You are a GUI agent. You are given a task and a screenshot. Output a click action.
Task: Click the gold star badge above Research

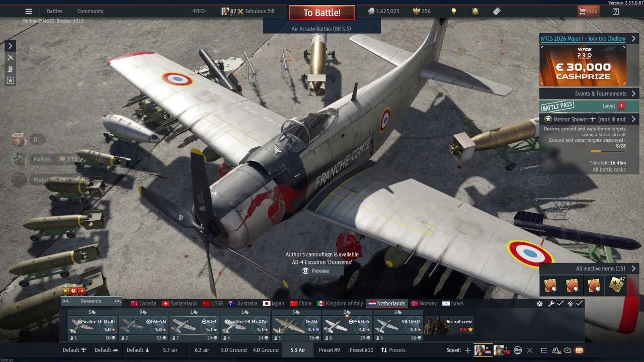[x=65, y=291]
